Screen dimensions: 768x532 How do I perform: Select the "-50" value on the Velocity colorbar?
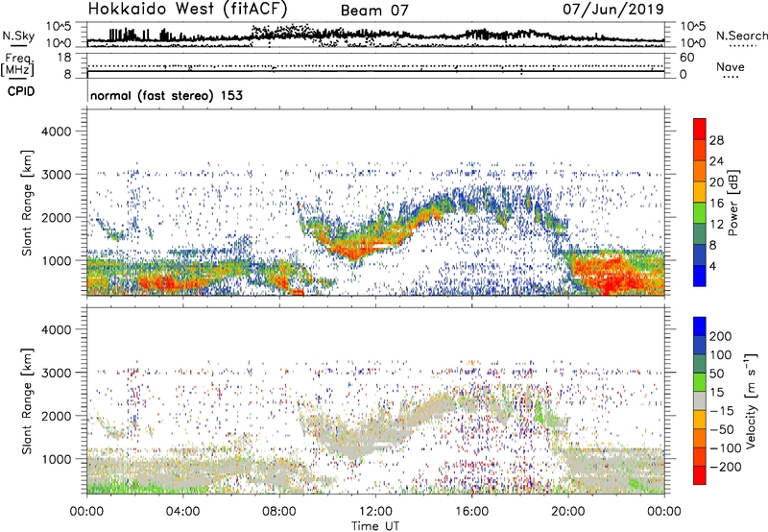[x=722, y=429]
